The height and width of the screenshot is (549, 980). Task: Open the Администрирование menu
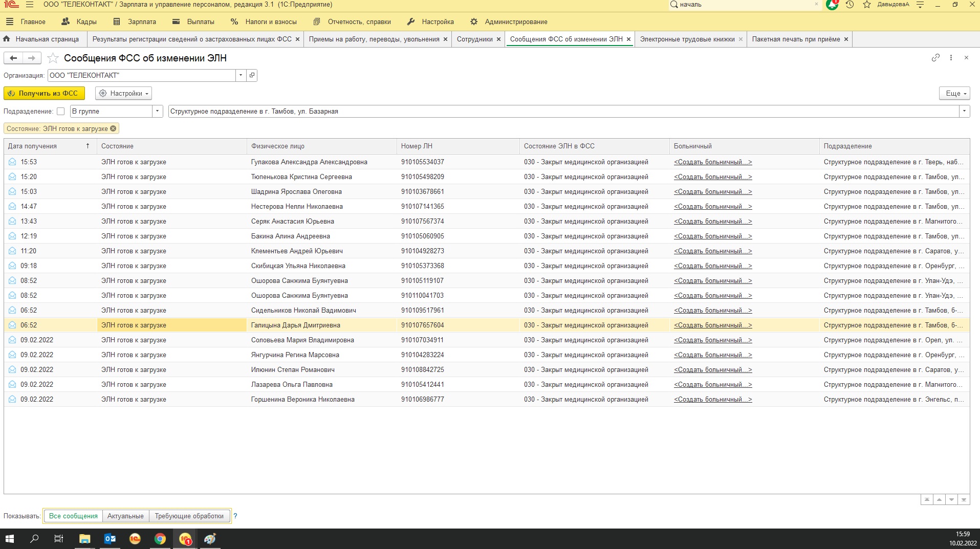[509, 22]
